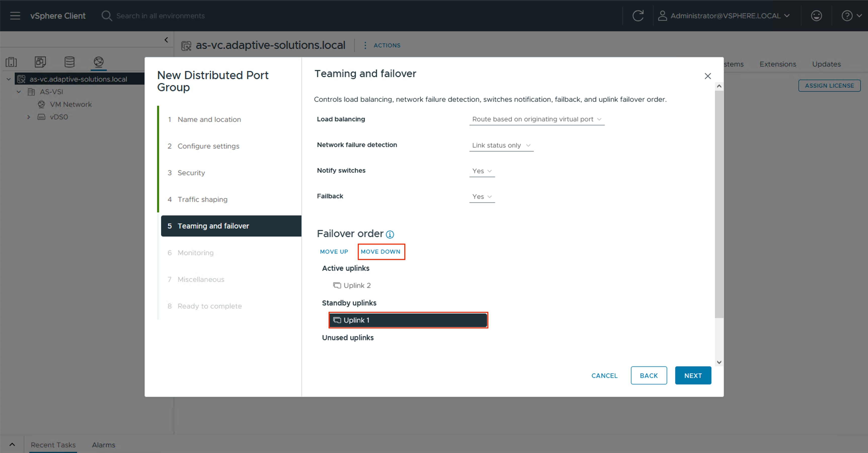Refresh the vSphere Client data
Image resolution: width=868 pixels, height=453 pixels.
coord(638,16)
